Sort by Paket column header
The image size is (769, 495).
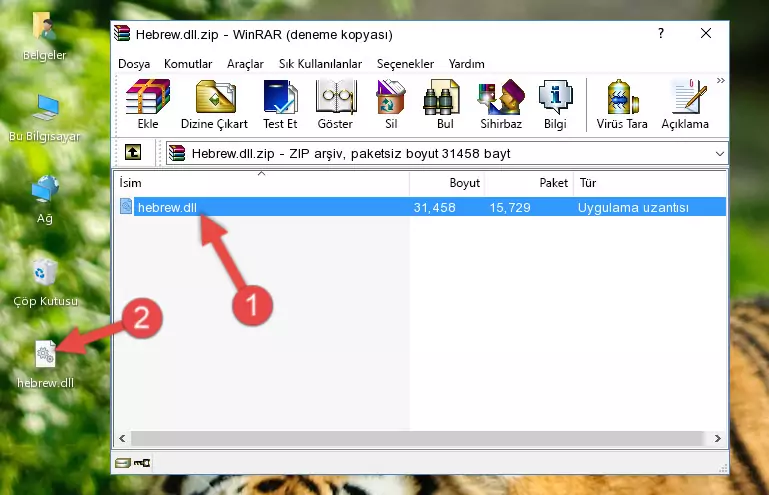click(529, 183)
